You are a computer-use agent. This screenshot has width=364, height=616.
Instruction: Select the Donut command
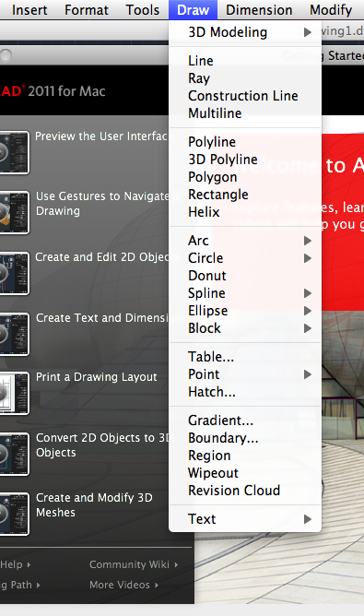click(x=245, y=276)
